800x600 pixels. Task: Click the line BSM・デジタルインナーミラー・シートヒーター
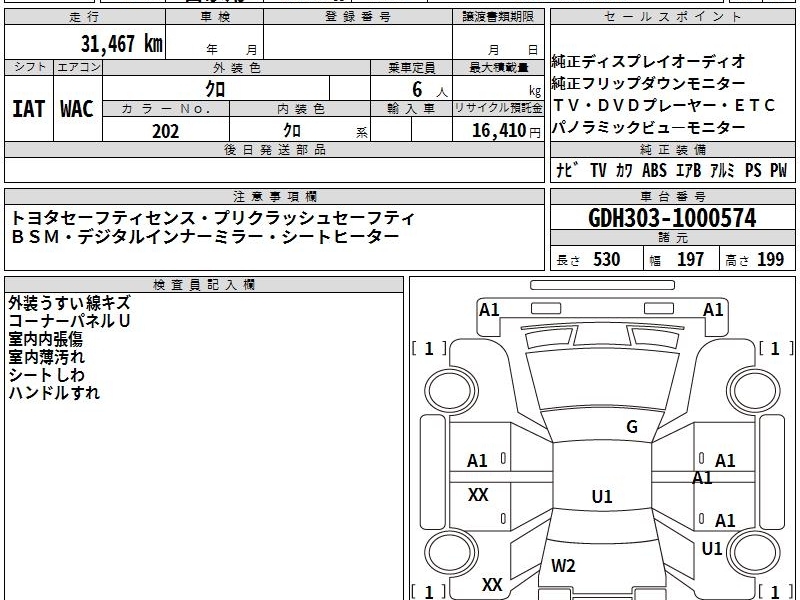coord(205,237)
